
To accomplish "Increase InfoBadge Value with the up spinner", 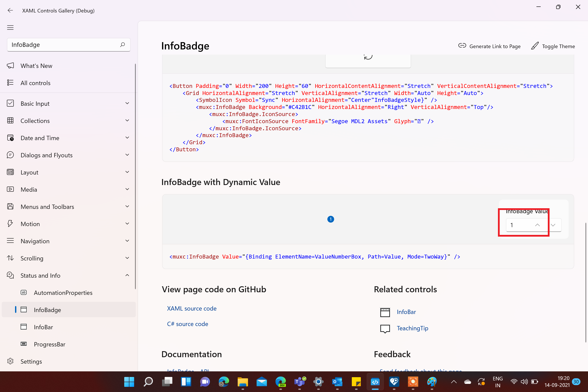I will pyautogui.click(x=537, y=225).
